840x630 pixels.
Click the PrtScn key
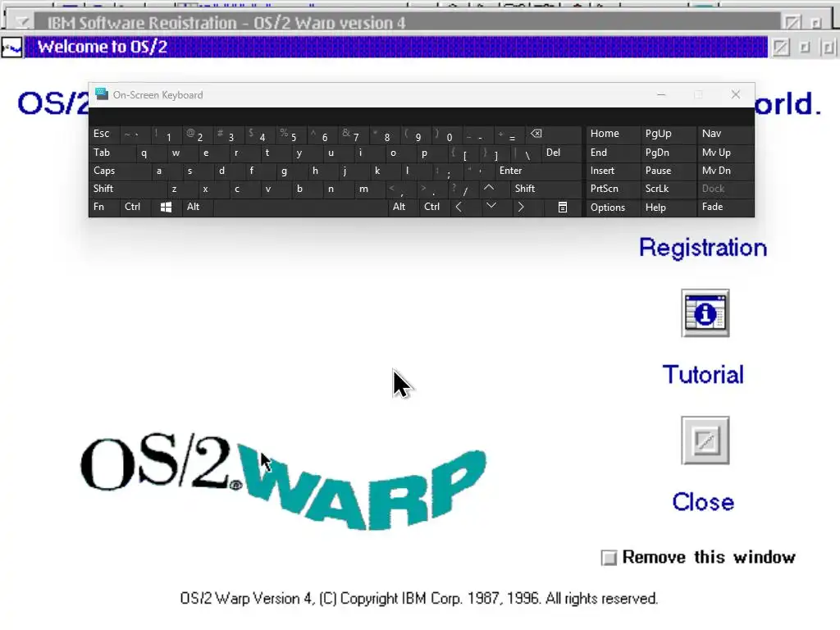click(x=613, y=189)
